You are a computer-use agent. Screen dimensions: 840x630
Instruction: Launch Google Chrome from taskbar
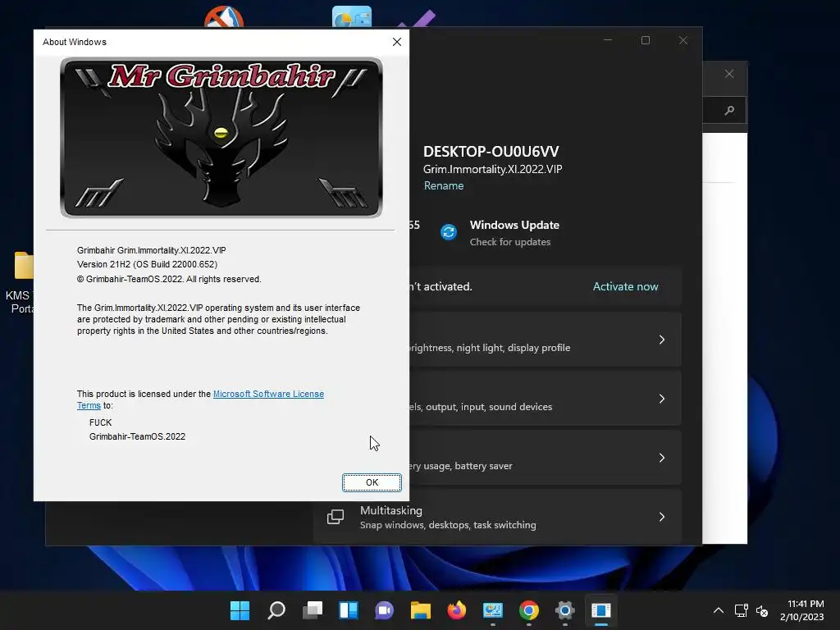tap(529, 610)
